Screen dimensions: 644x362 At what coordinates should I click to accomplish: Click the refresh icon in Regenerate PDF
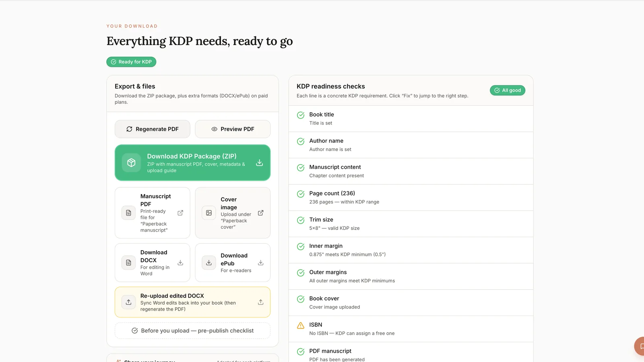click(x=129, y=129)
